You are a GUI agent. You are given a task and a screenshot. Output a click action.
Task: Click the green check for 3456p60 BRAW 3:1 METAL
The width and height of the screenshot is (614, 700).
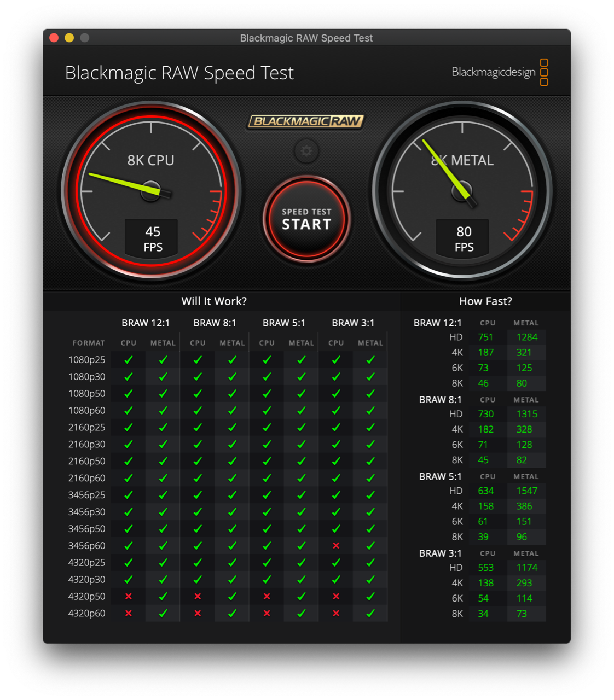click(x=370, y=546)
